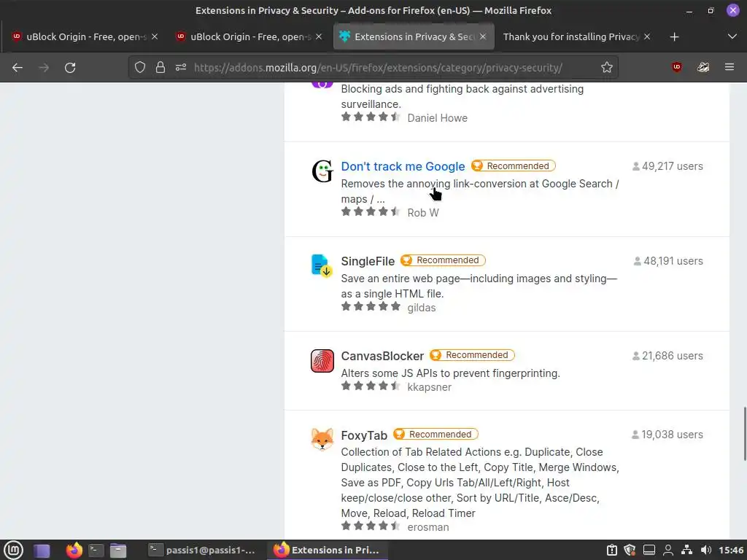Open Firefox application menu

[x=729, y=67]
